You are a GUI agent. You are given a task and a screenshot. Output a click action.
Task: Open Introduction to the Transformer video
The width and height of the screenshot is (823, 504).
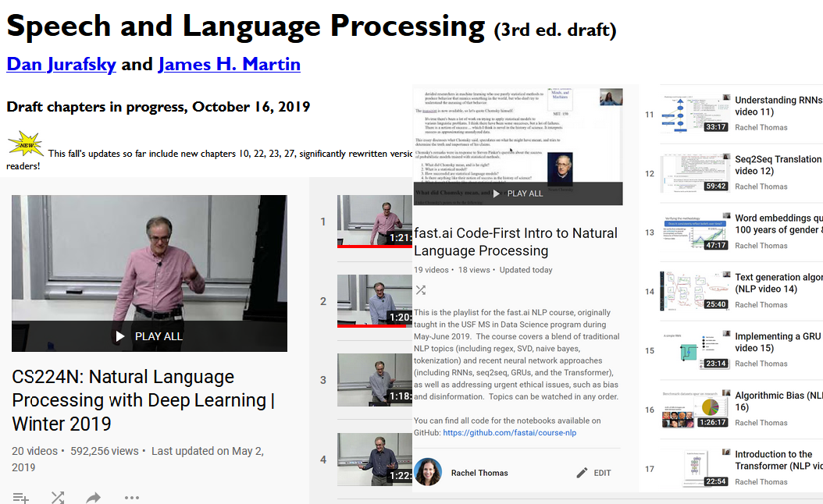[778, 460]
